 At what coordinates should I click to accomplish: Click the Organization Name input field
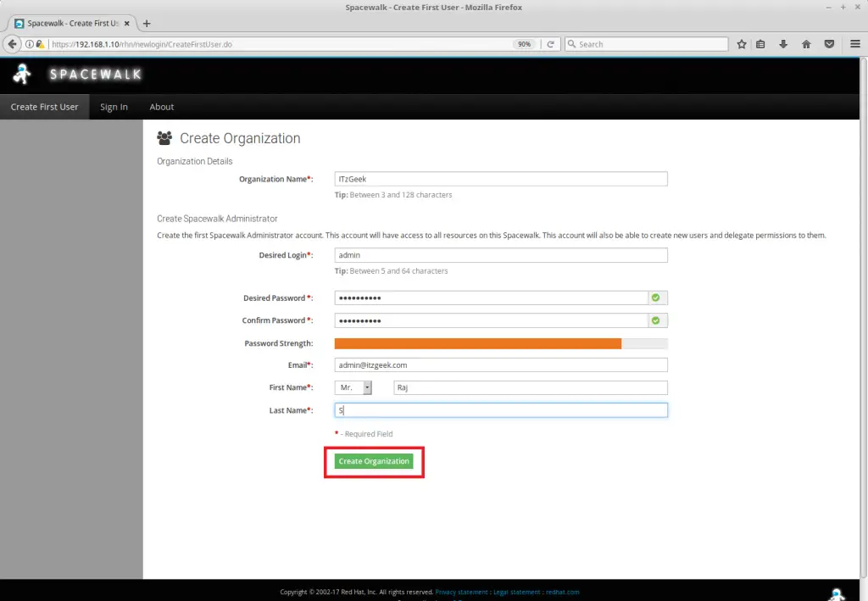point(501,179)
